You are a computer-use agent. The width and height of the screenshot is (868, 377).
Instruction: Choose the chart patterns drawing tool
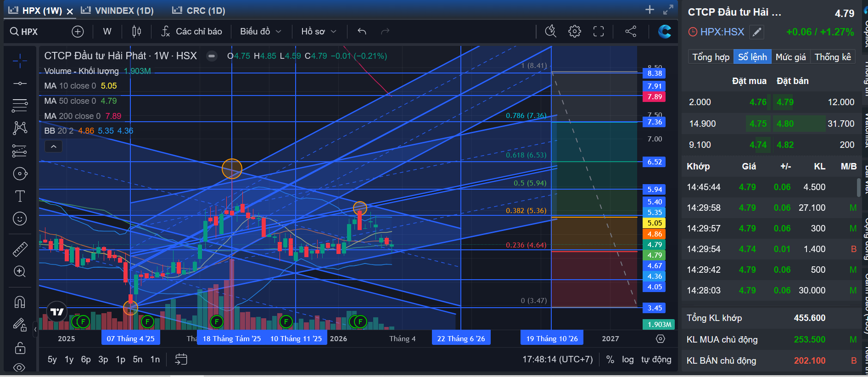[x=20, y=128]
